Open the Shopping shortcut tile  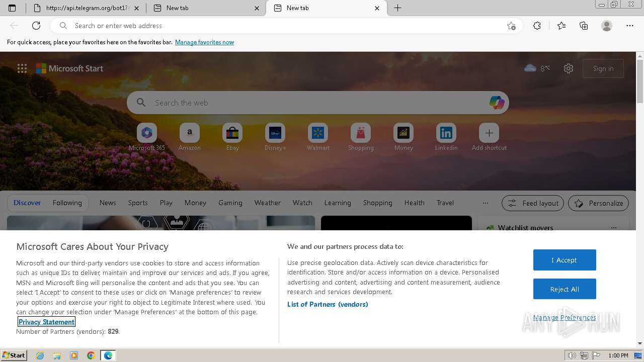361,137
